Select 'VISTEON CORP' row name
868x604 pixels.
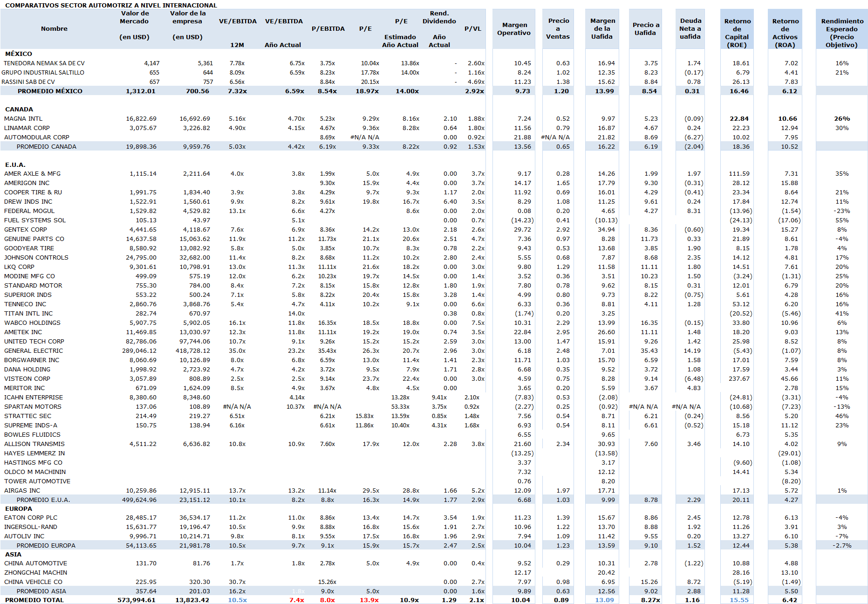coord(27,379)
